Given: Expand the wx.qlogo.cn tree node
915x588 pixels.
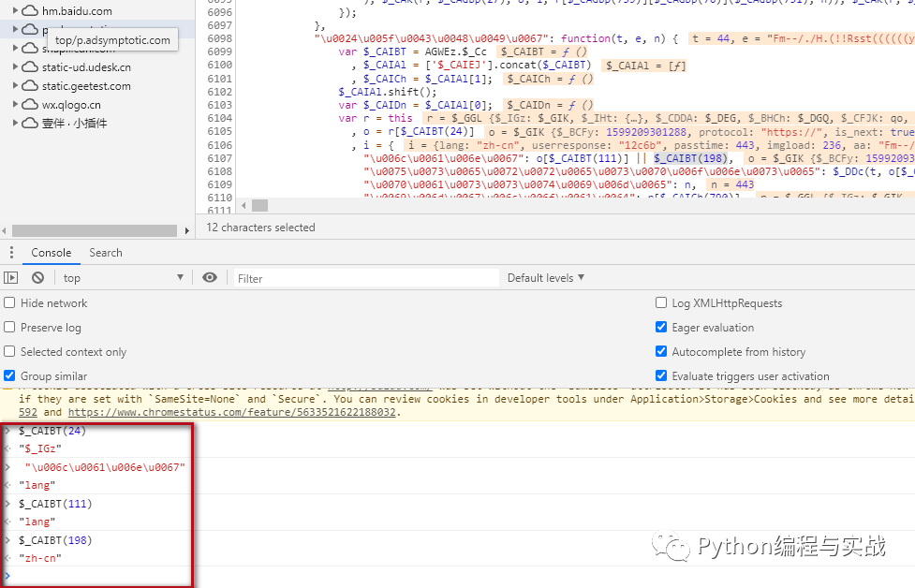Looking at the screenshot, I should (x=15, y=105).
